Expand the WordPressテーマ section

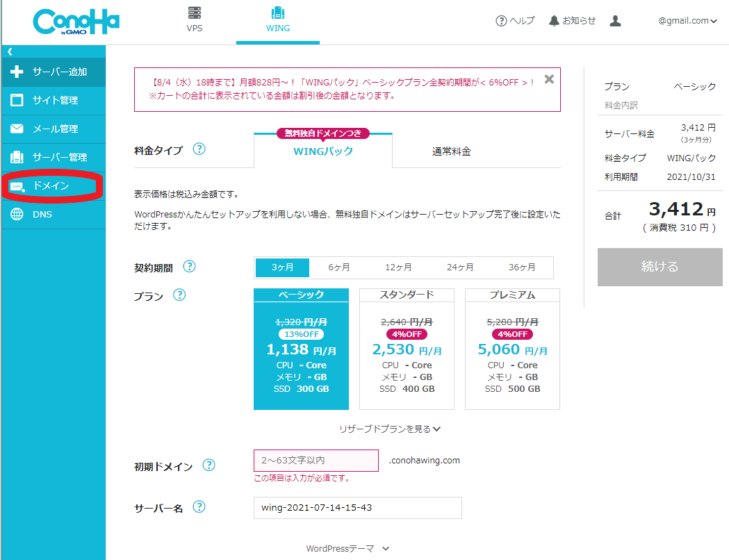click(347, 549)
